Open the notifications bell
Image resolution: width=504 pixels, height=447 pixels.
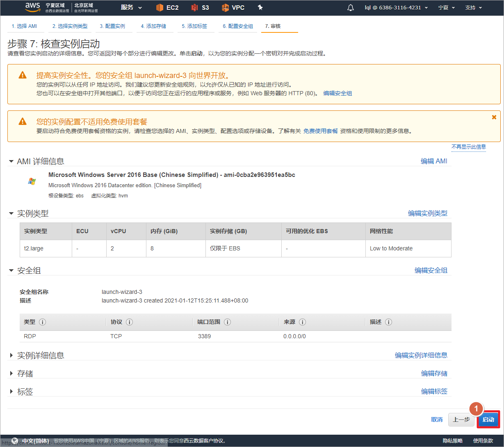pos(351,7)
